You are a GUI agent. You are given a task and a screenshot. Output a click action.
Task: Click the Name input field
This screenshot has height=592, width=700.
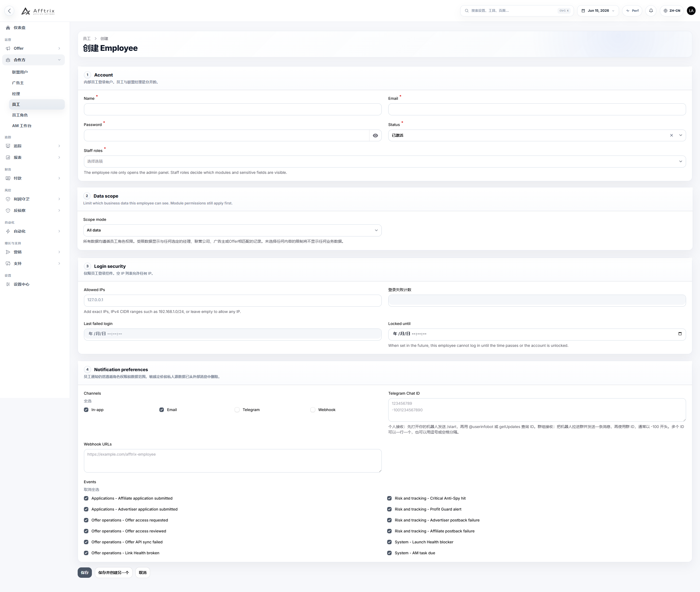pos(232,109)
